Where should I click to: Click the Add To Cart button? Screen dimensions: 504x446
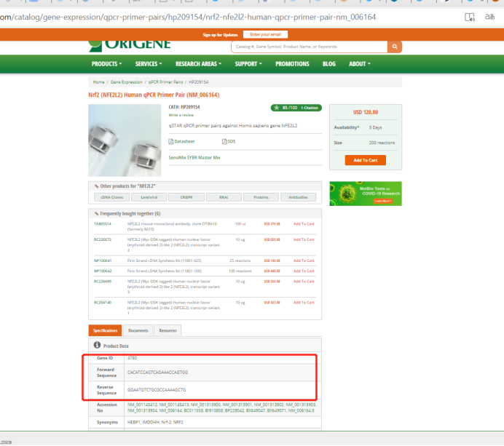(x=365, y=160)
